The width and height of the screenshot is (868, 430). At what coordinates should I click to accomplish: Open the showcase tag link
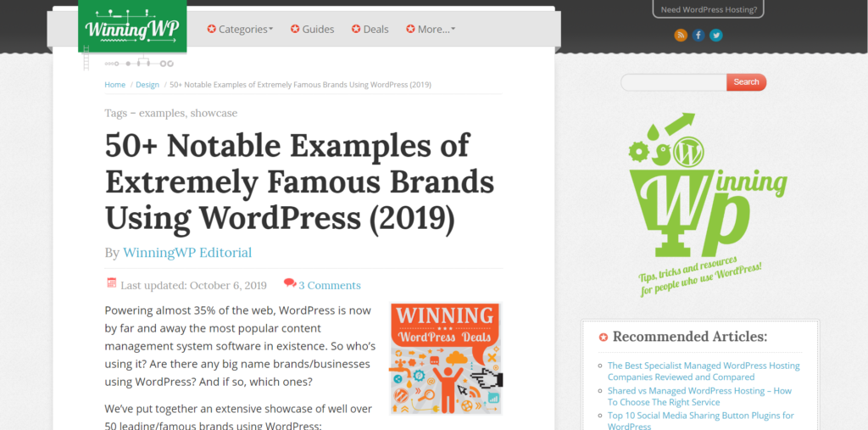click(214, 113)
